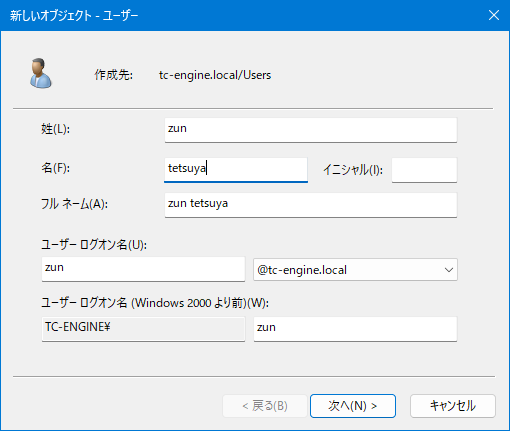Dismiss the dialog with キャンセル button

[x=453, y=406]
